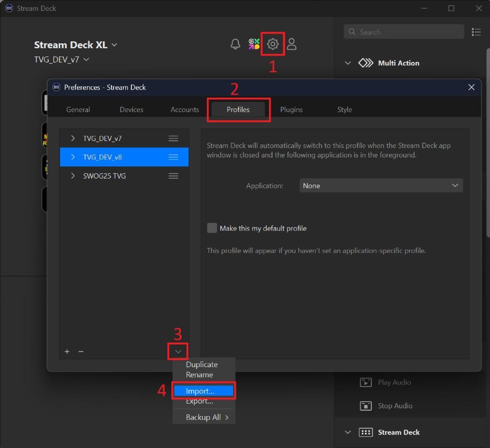The image size is (490, 448).
Task: Enable Make this my default profile
Action: (212, 228)
